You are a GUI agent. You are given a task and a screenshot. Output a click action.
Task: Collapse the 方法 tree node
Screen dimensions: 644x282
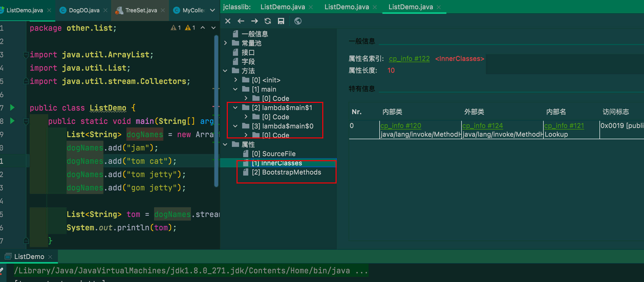(225, 71)
